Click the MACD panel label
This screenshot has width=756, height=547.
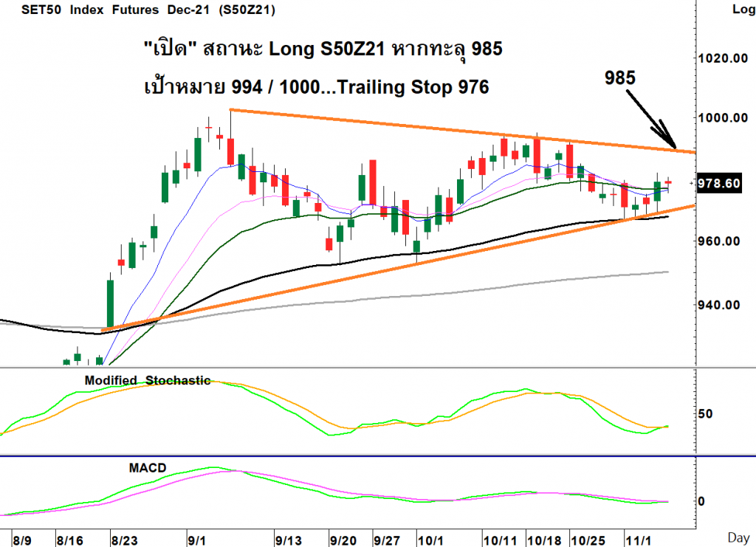click(x=148, y=468)
